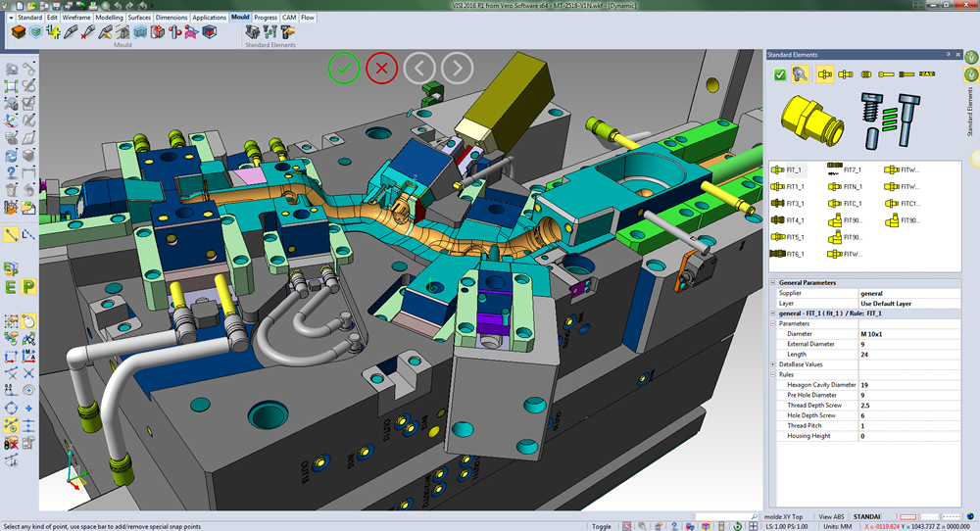Click the Diameter value field M 10x1

click(872, 334)
